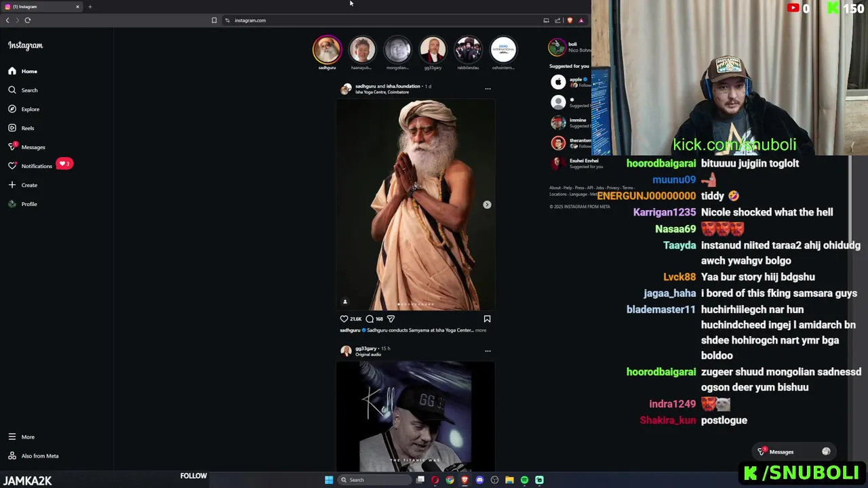Open suggested apple account
The image size is (868, 488).
point(576,80)
